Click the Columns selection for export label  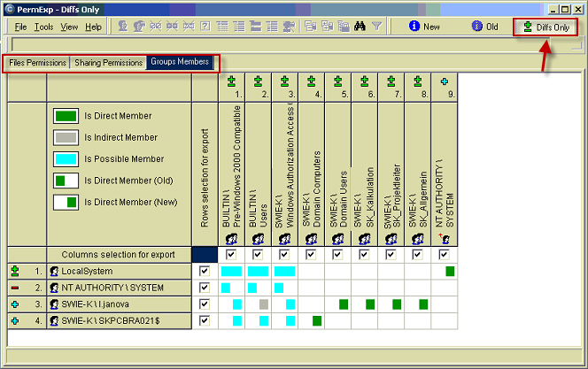[x=118, y=255]
